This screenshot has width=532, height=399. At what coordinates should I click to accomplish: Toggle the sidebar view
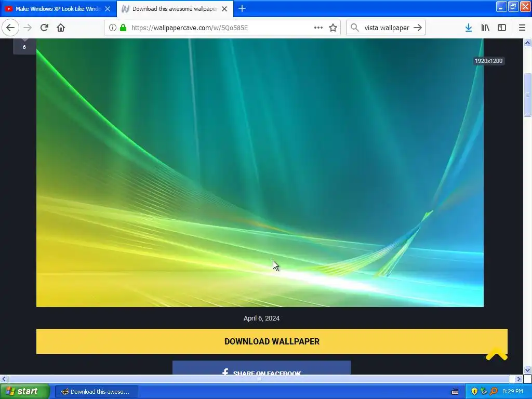[x=502, y=28]
